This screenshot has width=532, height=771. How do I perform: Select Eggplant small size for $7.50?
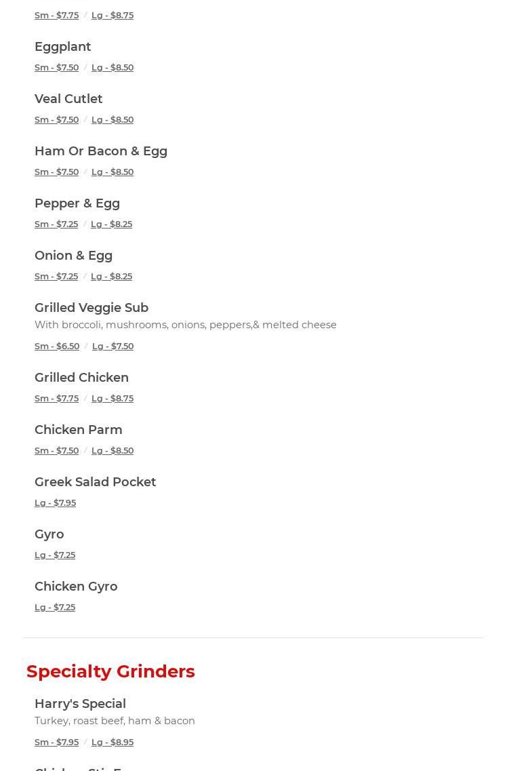(x=56, y=67)
